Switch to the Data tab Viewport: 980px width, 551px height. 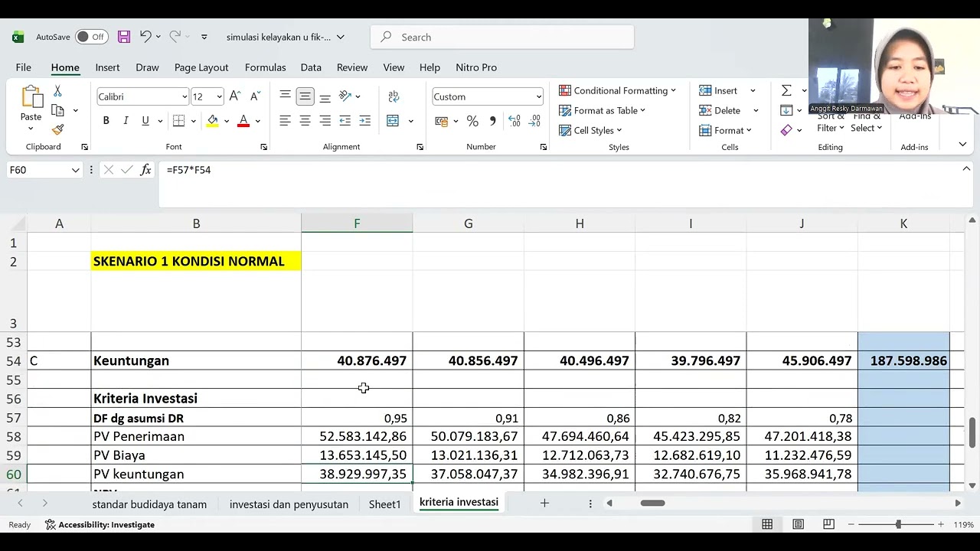point(311,67)
